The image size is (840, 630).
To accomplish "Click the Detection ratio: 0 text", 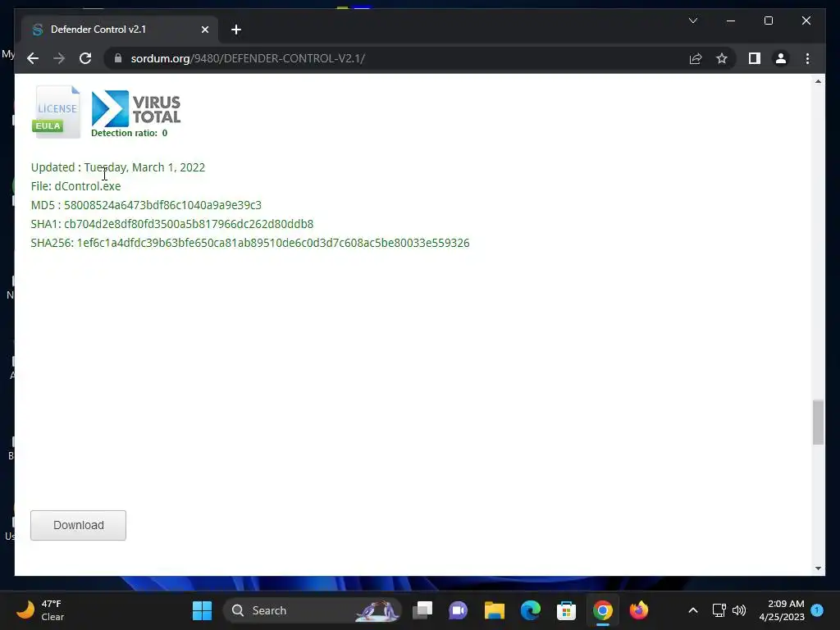I will [x=129, y=133].
